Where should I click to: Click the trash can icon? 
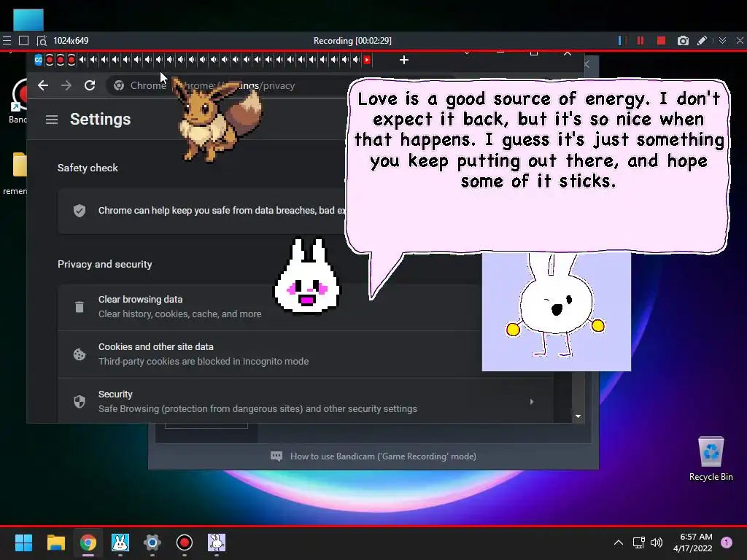click(x=80, y=307)
